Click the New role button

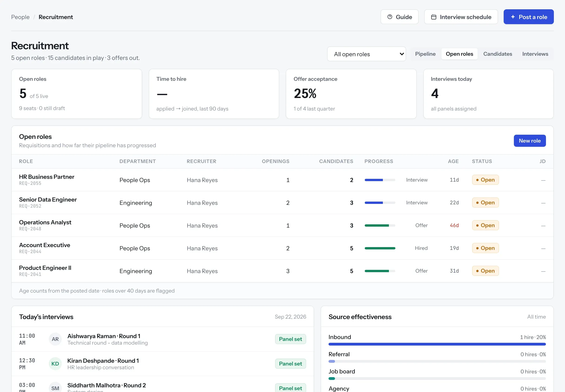[529, 141]
